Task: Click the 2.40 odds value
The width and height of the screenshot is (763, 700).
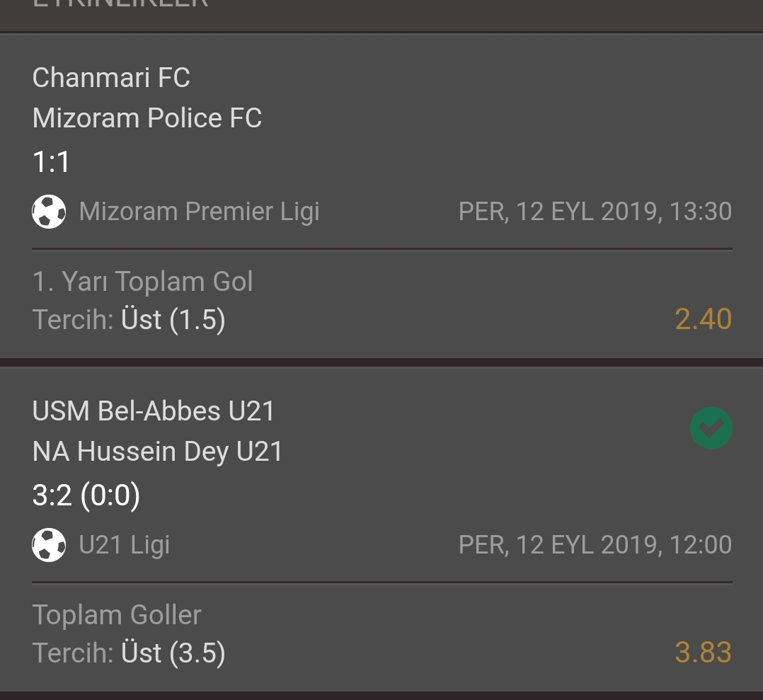Action: point(703,319)
